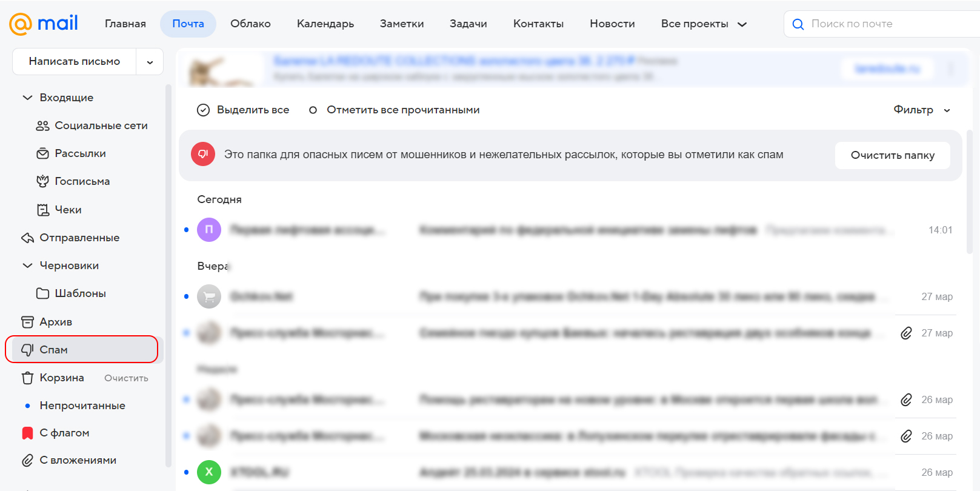Show messages С вложениями
The width and height of the screenshot is (980, 491).
click(x=78, y=460)
